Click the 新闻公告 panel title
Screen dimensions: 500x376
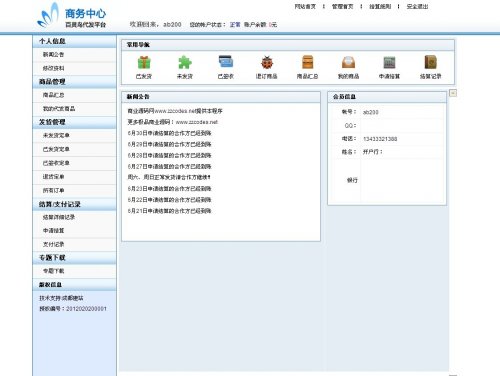click(x=138, y=97)
